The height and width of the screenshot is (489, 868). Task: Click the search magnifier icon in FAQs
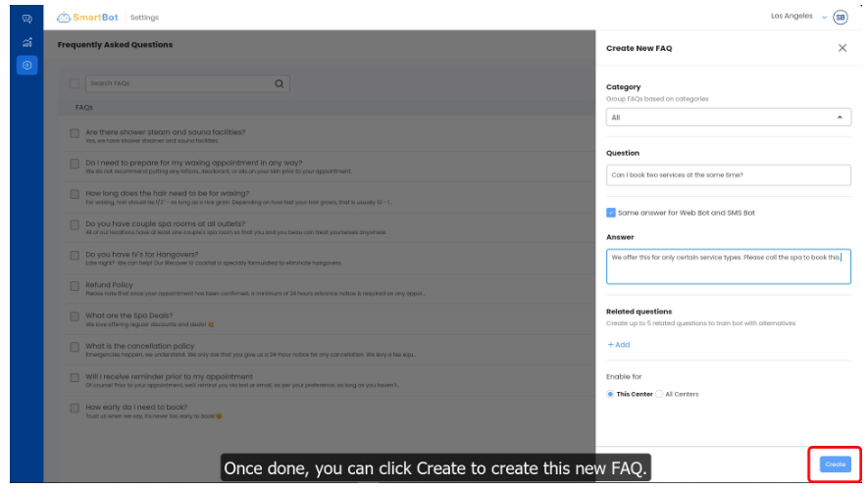279,83
